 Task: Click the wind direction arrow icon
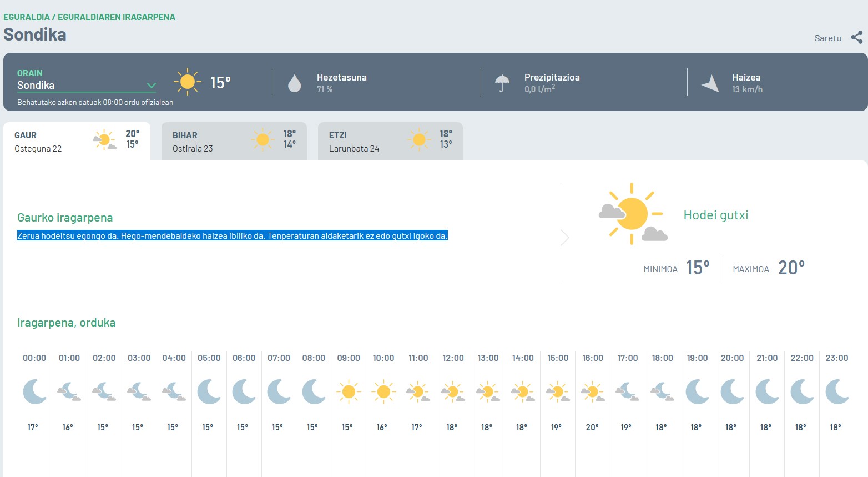pos(710,83)
